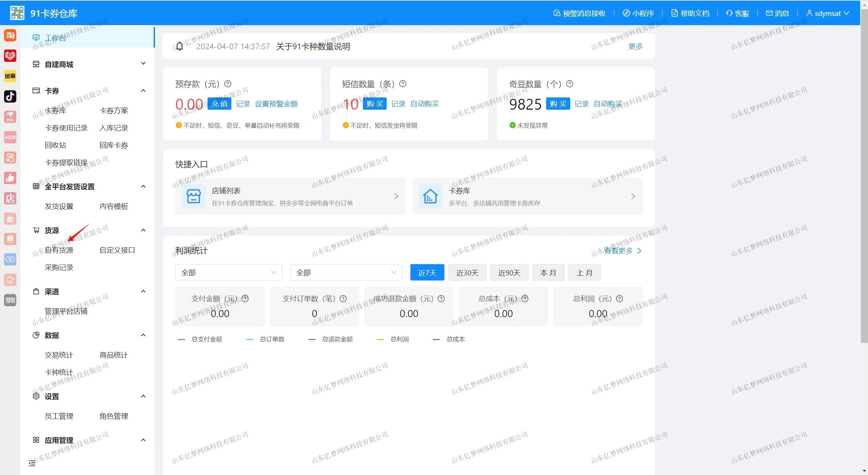The width and height of the screenshot is (868, 475).
Task: Collapse the 数据 sidebar section
Action: 142,335
